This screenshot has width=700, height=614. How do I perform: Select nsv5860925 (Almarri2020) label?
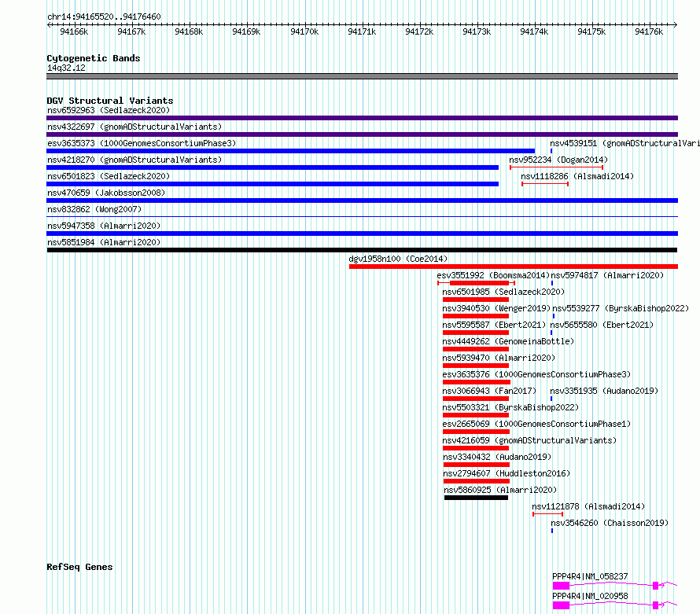click(500, 490)
